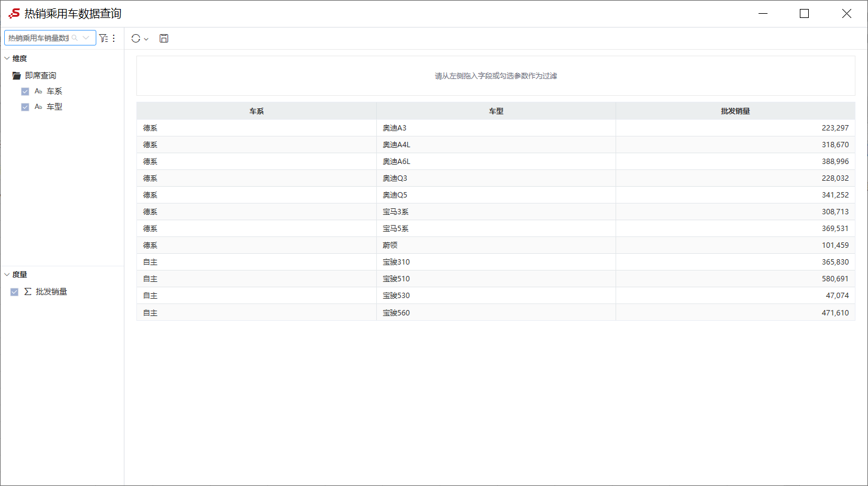The image size is (868, 486).
Task: Select the 奥迪A4L cell
Action: (496, 145)
